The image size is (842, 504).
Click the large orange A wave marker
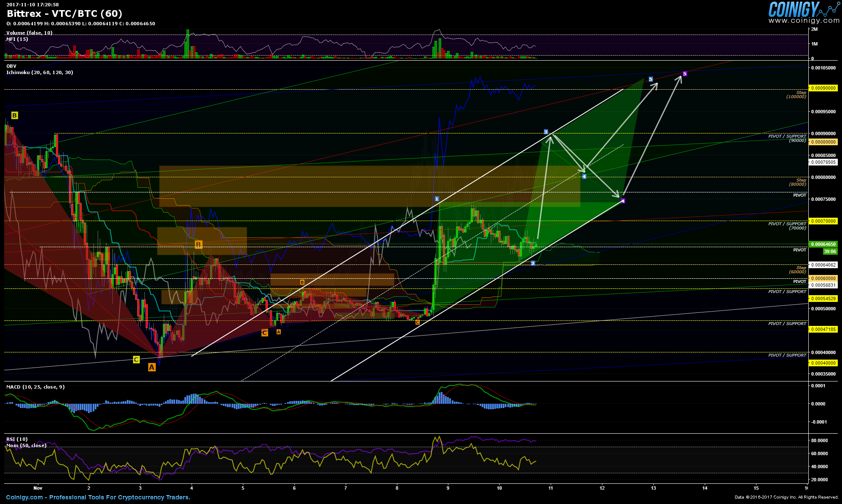[152, 367]
